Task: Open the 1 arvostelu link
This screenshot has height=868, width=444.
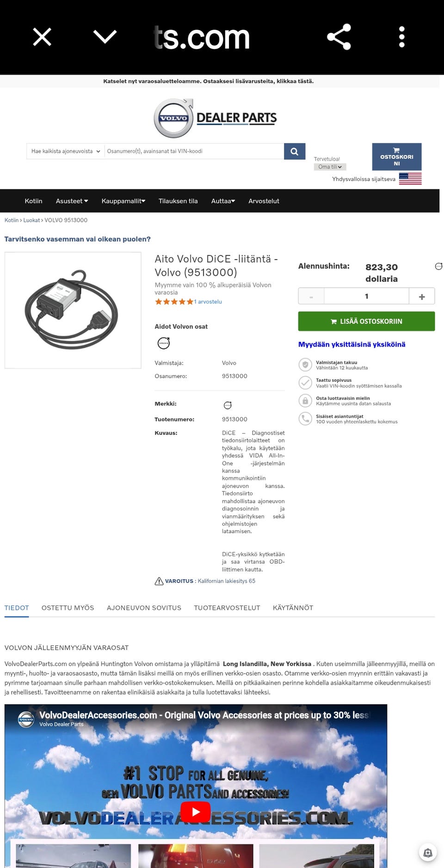Action: (208, 302)
